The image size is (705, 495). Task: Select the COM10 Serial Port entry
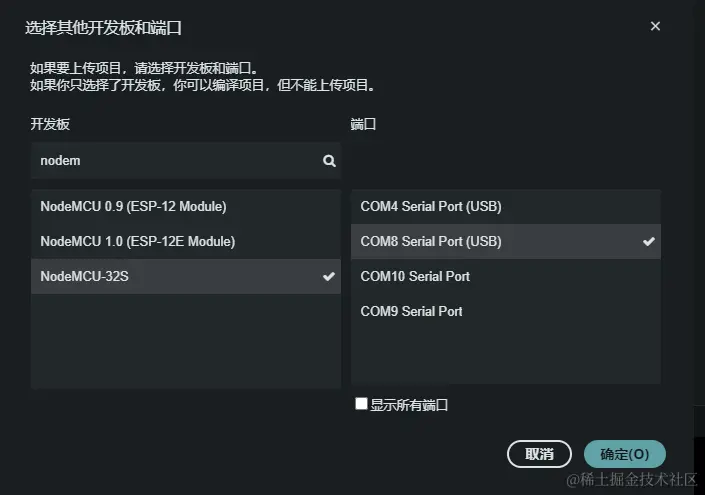(x=415, y=276)
